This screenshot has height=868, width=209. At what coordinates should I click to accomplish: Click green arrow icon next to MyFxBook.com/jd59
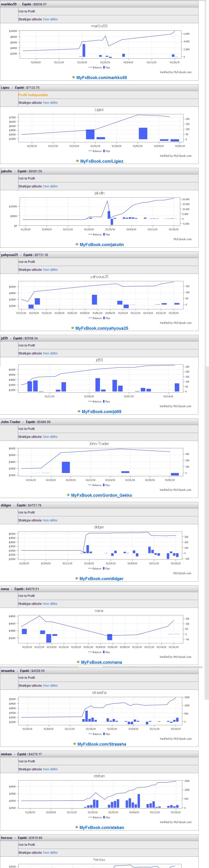pyautogui.click(x=79, y=411)
